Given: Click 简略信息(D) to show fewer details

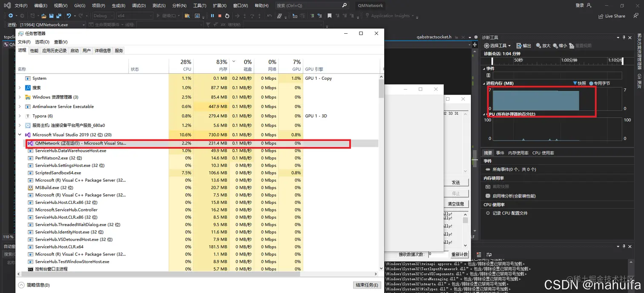Looking at the screenshot, I should (x=34, y=285).
